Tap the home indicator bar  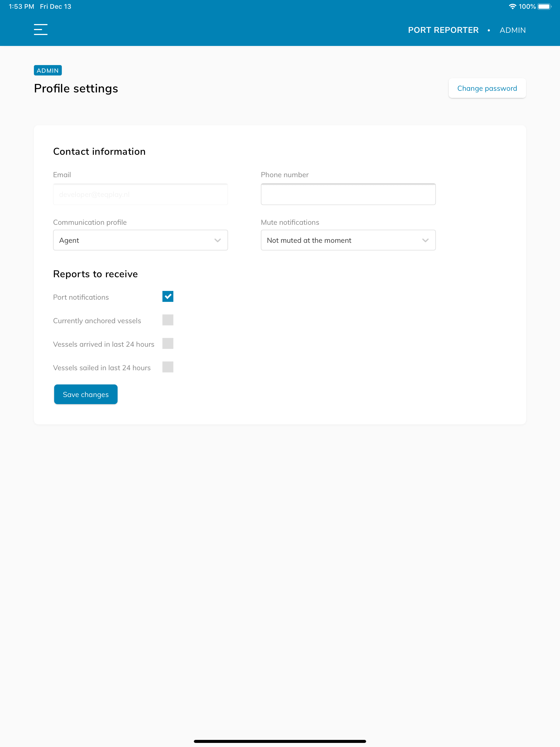[280, 741]
